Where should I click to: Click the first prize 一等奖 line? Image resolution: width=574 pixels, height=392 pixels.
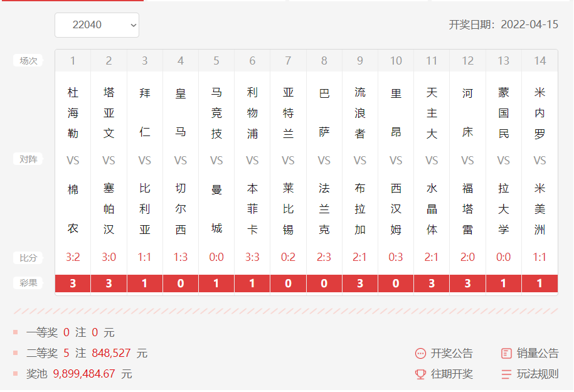(x=70, y=332)
